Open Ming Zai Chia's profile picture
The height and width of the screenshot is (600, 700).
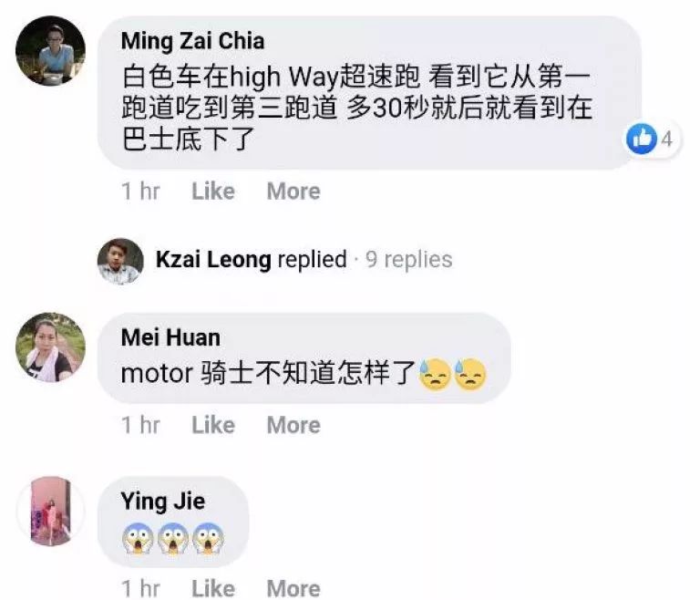coord(50,50)
